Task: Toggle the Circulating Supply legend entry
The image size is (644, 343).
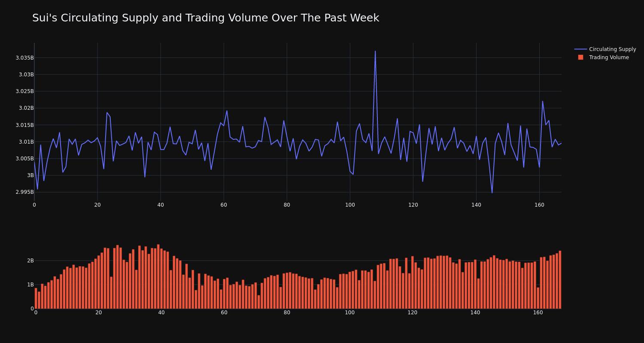Action: click(605, 49)
